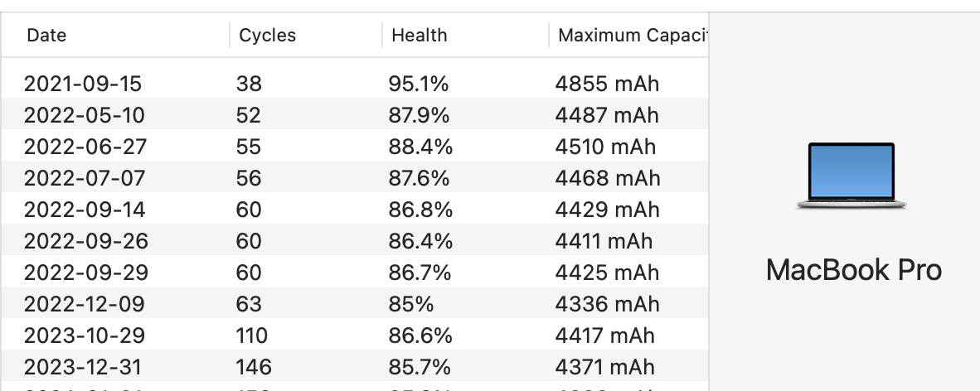Select the 2022-05-10 entry
The image size is (980, 391).
tap(354, 114)
